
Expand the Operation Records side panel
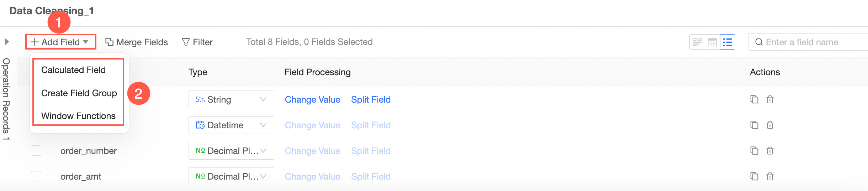(6, 42)
